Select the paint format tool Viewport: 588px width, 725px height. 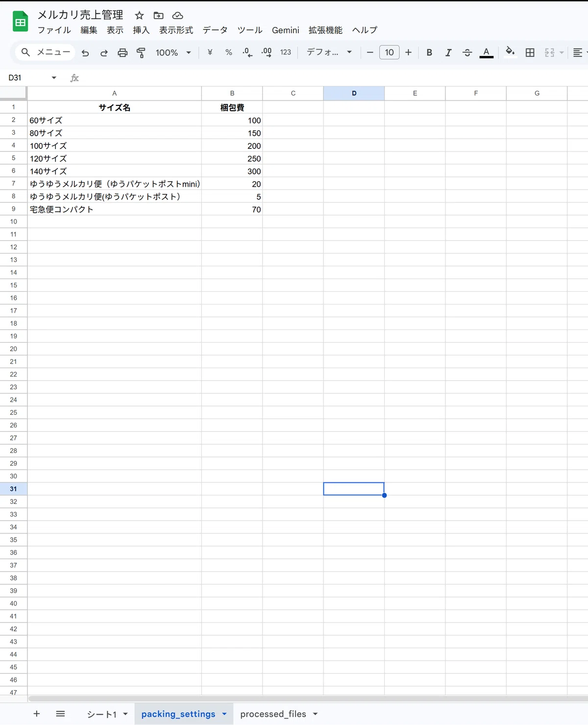141,52
